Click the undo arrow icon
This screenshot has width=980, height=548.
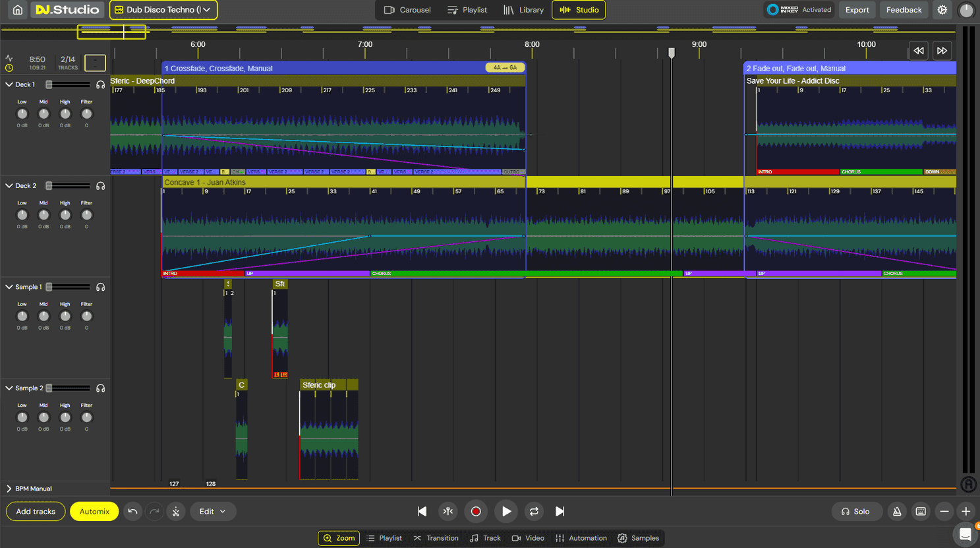click(133, 511)
